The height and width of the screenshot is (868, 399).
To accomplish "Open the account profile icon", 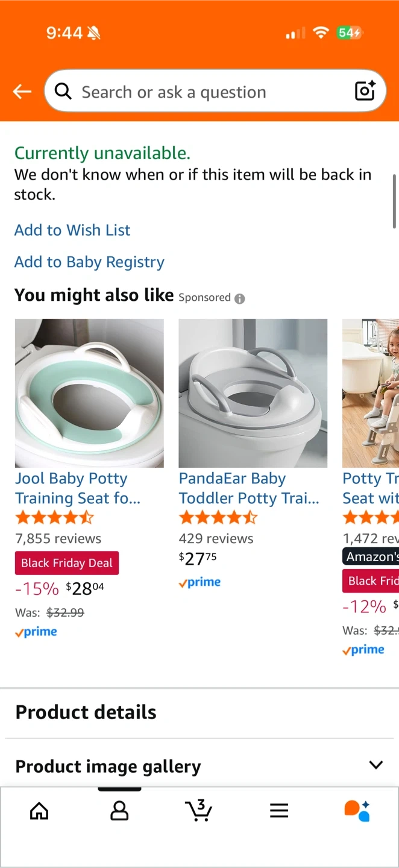I will tap(119, 811).
